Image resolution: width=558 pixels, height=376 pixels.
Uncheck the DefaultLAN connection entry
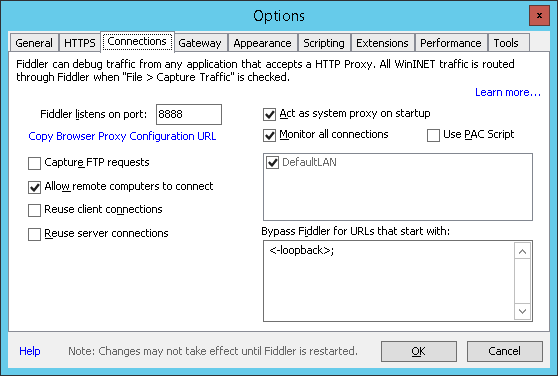click(273, 163)
